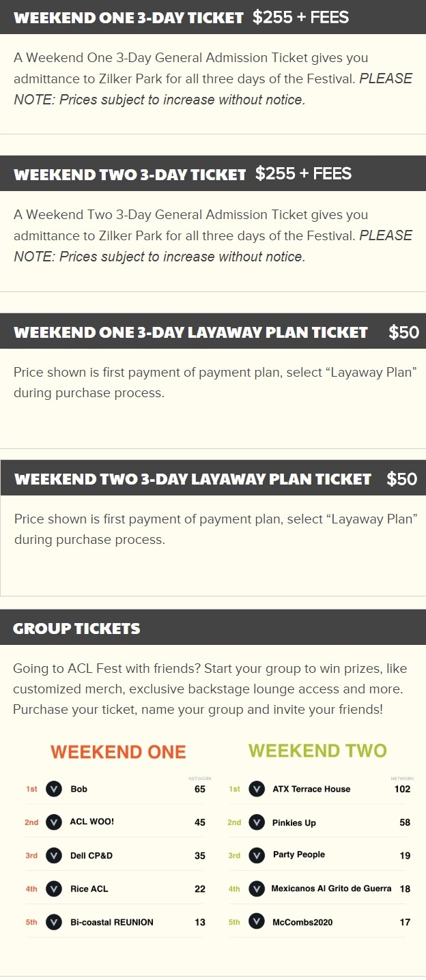The width and height of the screenshot is (426, 980).
Task: Click the Group Tickets header
Action: click(x=213, y=627)
